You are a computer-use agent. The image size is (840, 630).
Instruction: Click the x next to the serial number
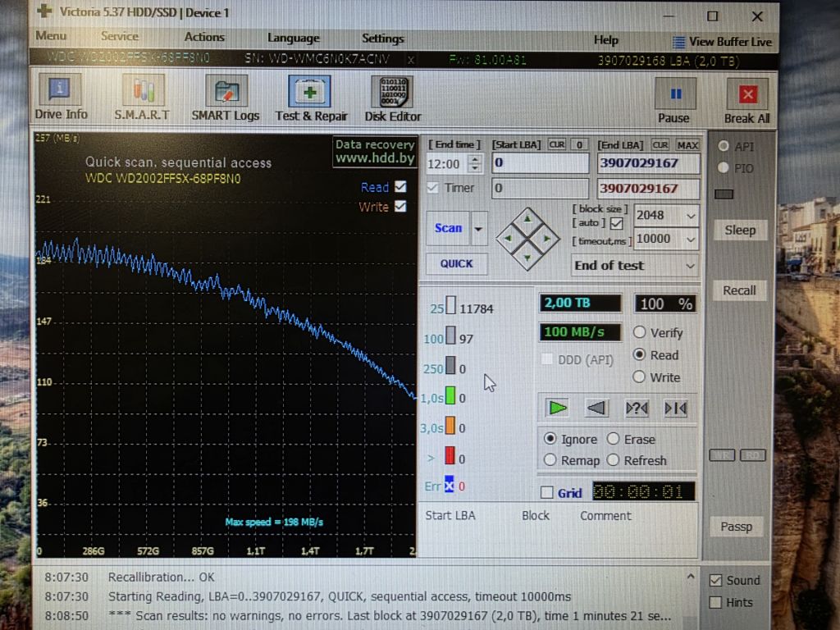410,59
